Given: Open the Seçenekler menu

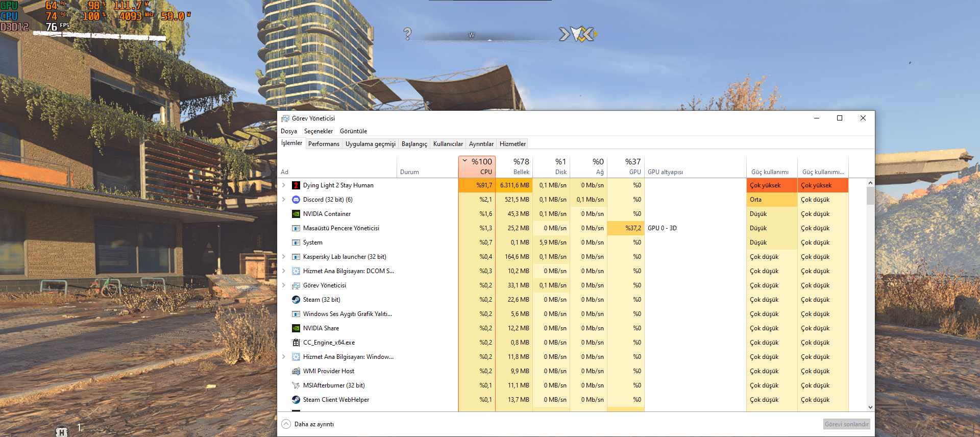Looking at the screenshot, I should 318,131.
